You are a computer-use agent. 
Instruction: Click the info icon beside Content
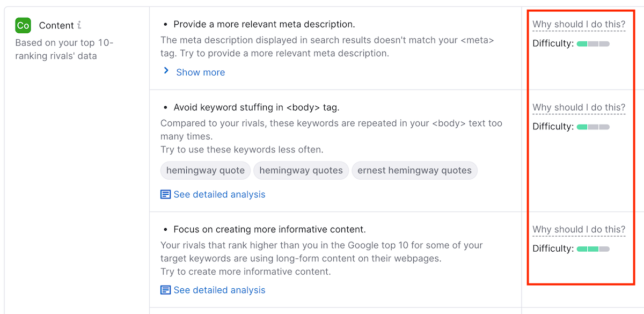coord(79,25)
